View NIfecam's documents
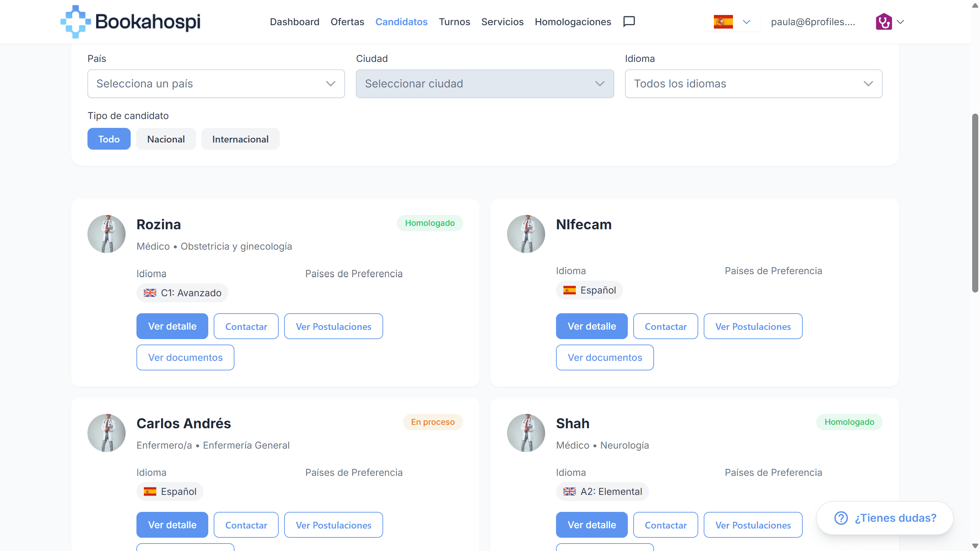980x551 pixels. click(x=605, y=357)
